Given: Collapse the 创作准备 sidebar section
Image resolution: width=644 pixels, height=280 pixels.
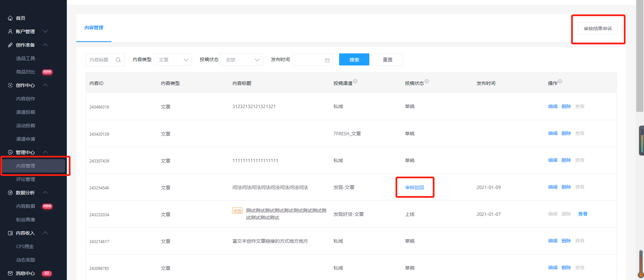Looking at the screenshot, I should 45,45.
